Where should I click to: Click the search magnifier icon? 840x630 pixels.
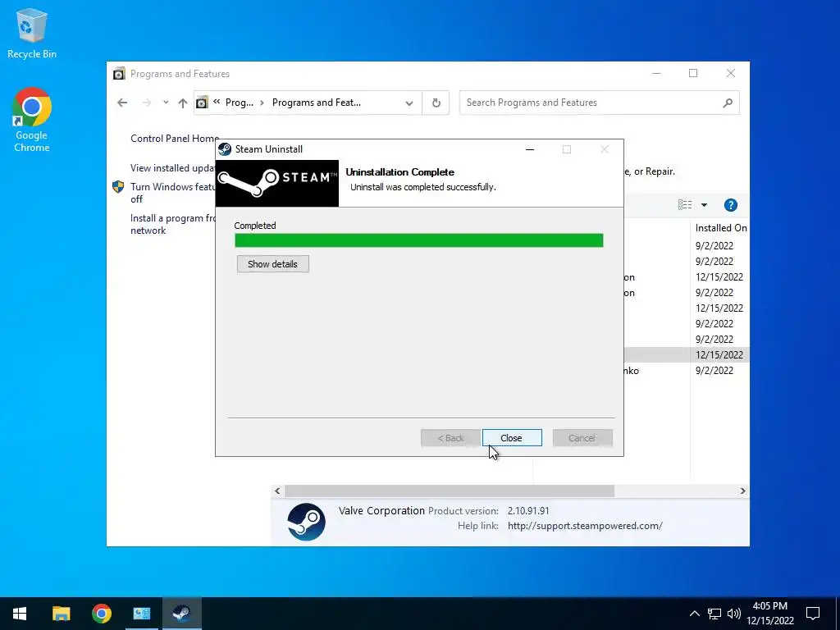(728, 103)
